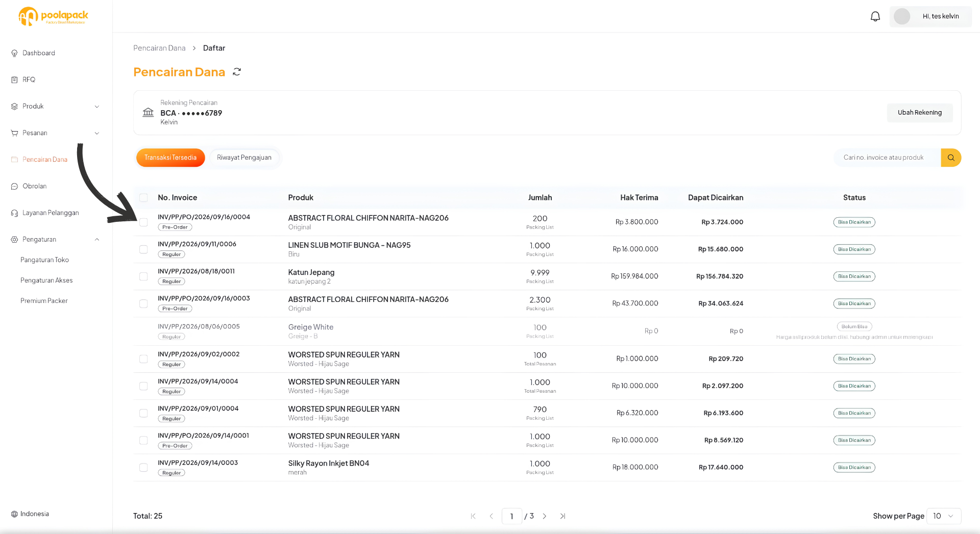
Task: Click the page number input box
Action: pyautogui.click(x=512, y=516)
